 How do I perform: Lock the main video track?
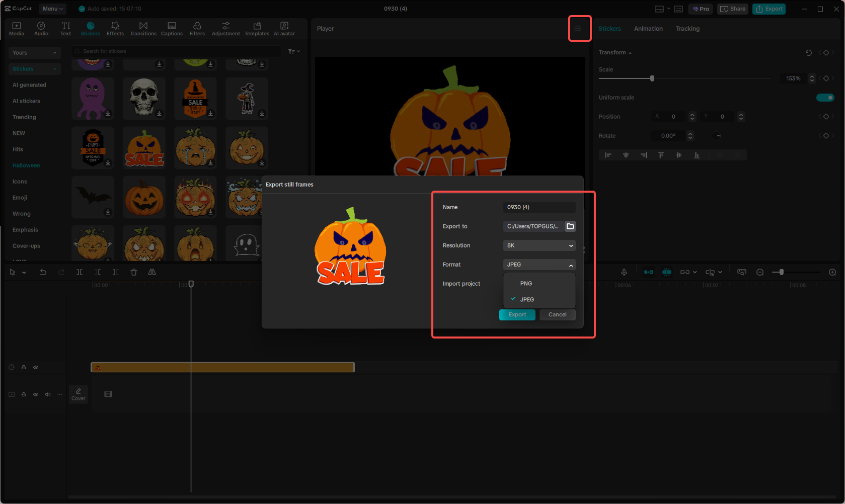[24, 394]
